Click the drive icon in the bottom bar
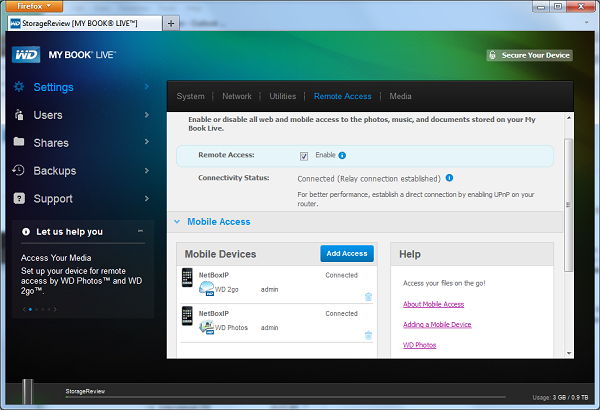 (28, 392)
